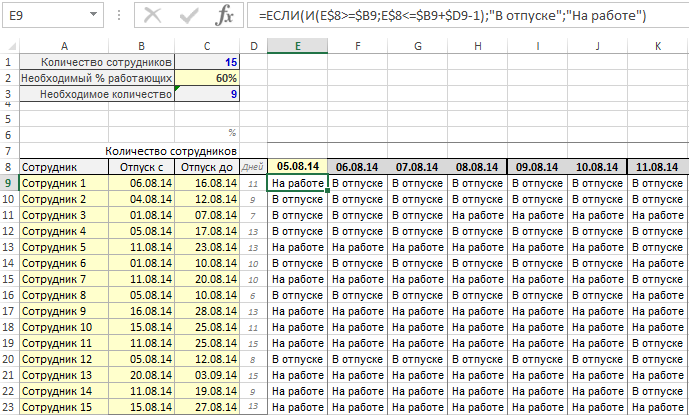The image size is (689, 415).
Task: Select row 9 header
Action: click(x=9, y=183)
